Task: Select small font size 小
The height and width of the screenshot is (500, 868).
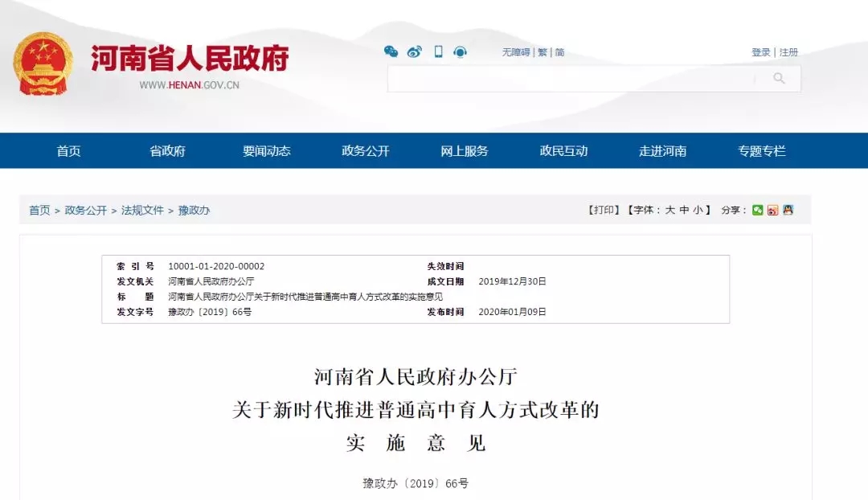Action: 698,210
